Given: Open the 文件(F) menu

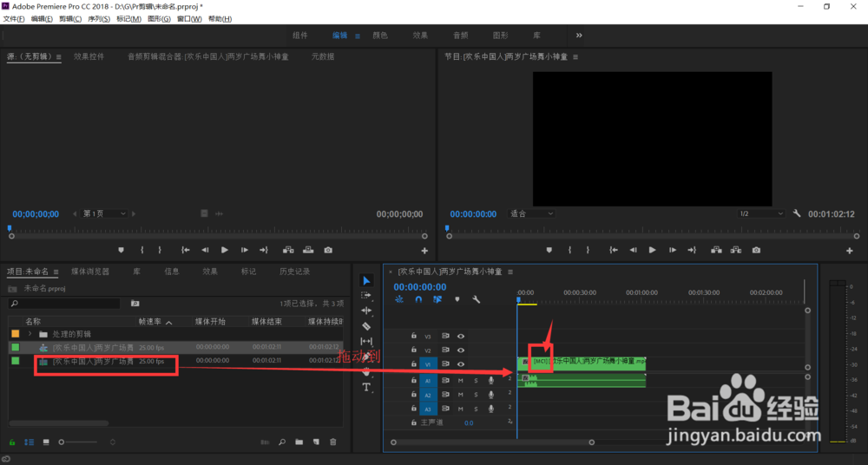Looking at the screenshot, I should (x=14, y=19).
